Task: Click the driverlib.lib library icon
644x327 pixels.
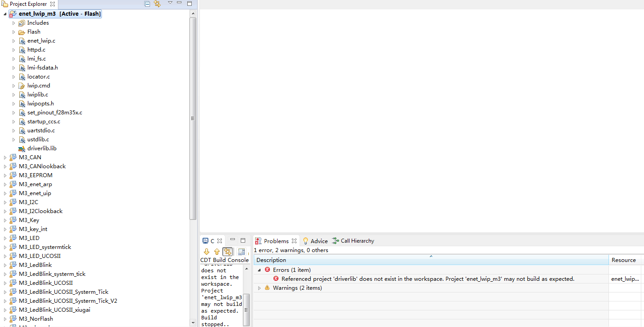Action: tap(22, 148)
